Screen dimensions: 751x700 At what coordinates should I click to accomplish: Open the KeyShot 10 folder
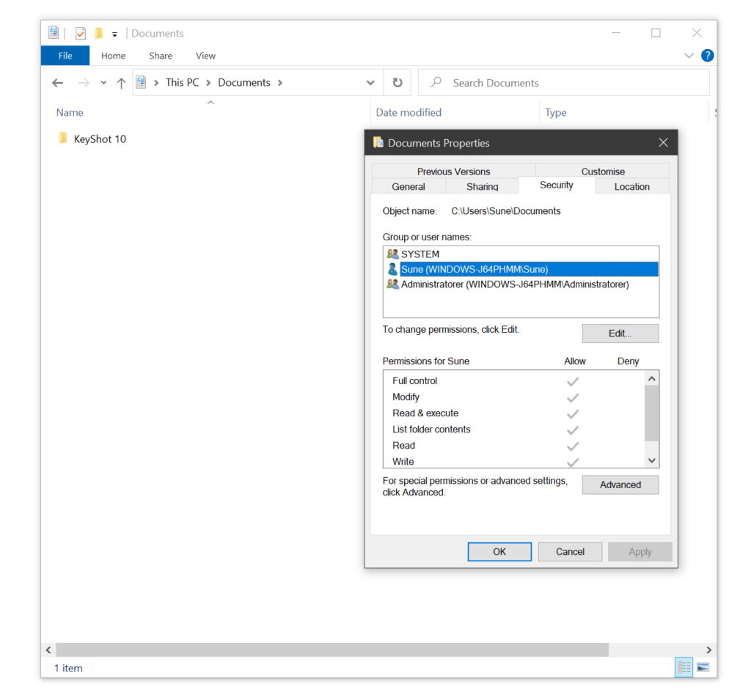pos(100,139)
